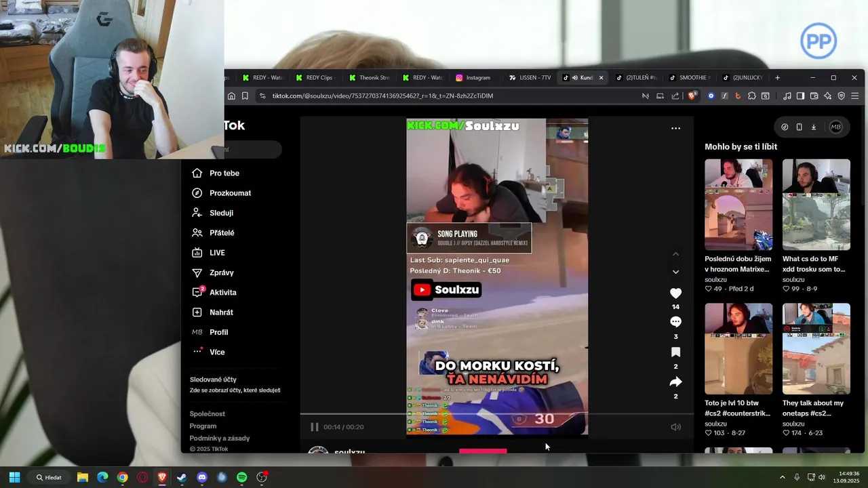Open comments via speech bubble icon
This screenshot has height=488, width=868.
pos(675,322)
